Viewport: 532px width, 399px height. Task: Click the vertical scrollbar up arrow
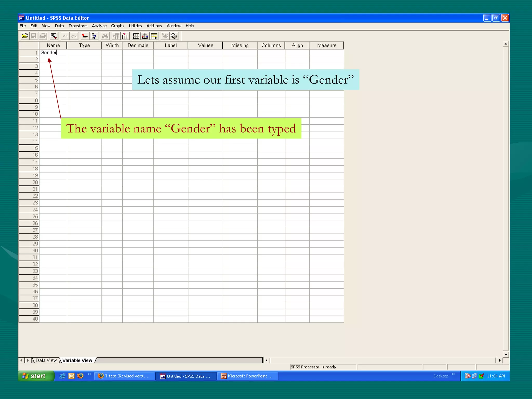coord(506,44)
